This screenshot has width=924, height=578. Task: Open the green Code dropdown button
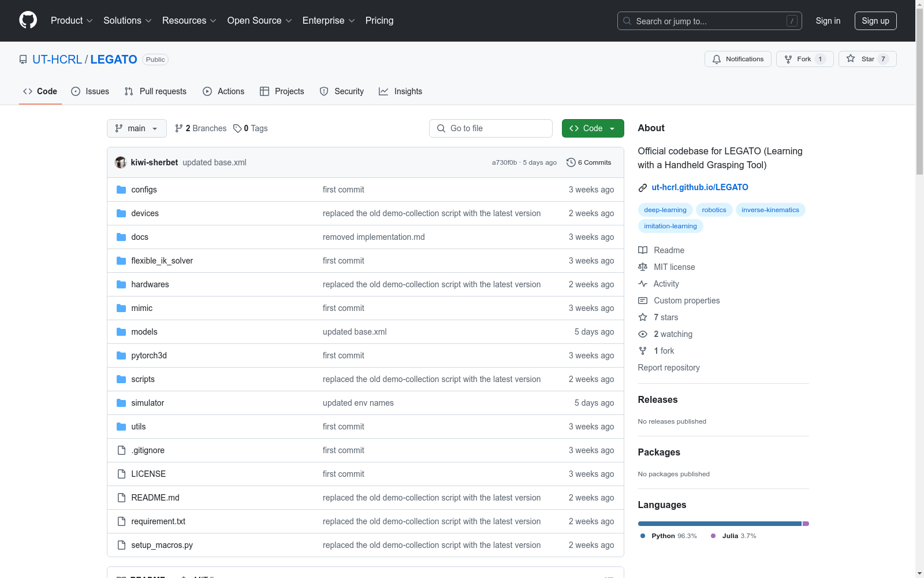(593, 128)
